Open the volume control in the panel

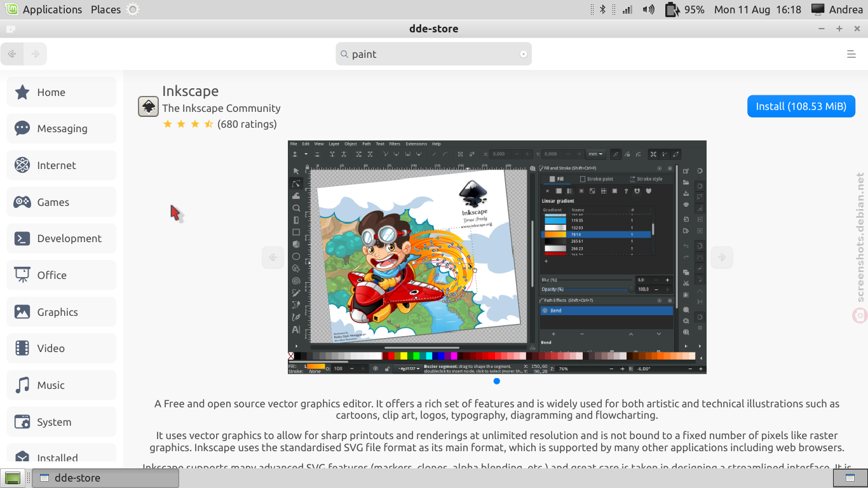(649, 10)
